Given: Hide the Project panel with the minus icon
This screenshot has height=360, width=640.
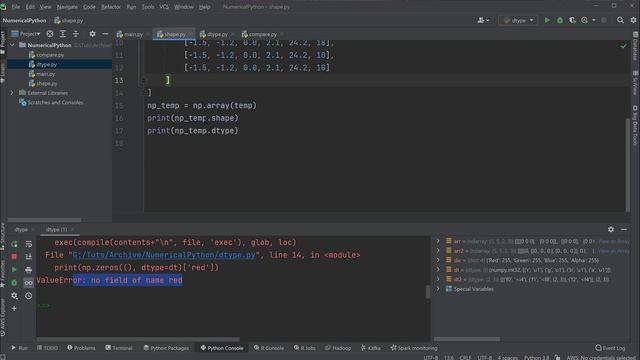Looking at the screenshot, I should coord(105,34).
